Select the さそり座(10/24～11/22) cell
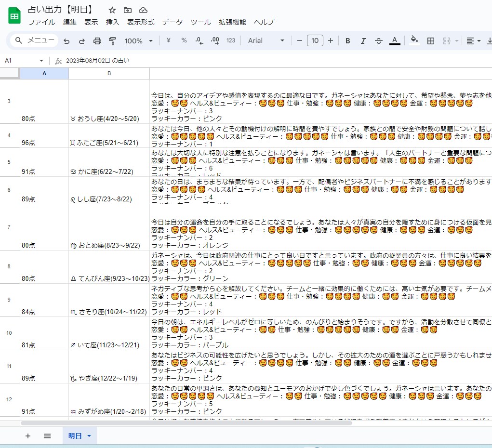 tap(109, 300)
